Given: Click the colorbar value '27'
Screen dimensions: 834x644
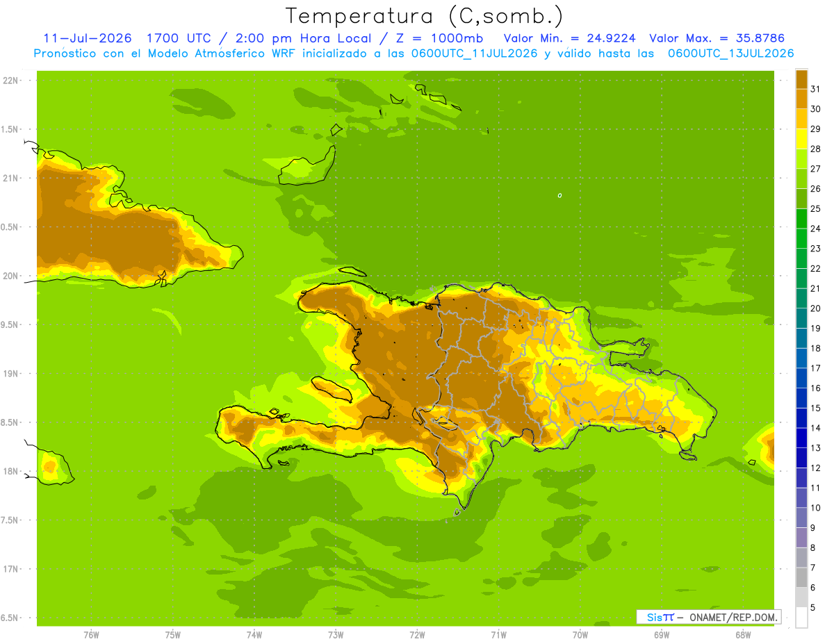Looking at the screenshot, I should click(x=815, y=169).
